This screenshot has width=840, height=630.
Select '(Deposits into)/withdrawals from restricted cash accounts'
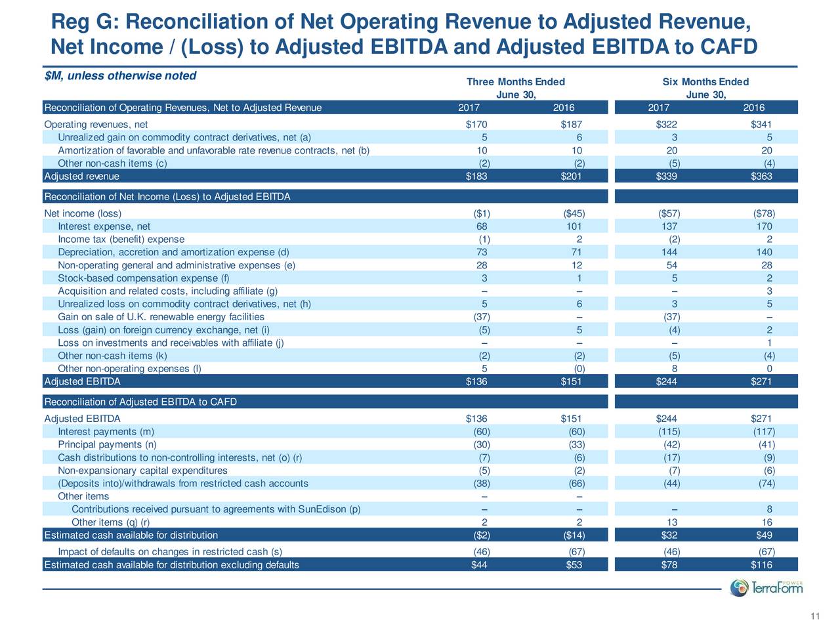[x=183, y=483]
